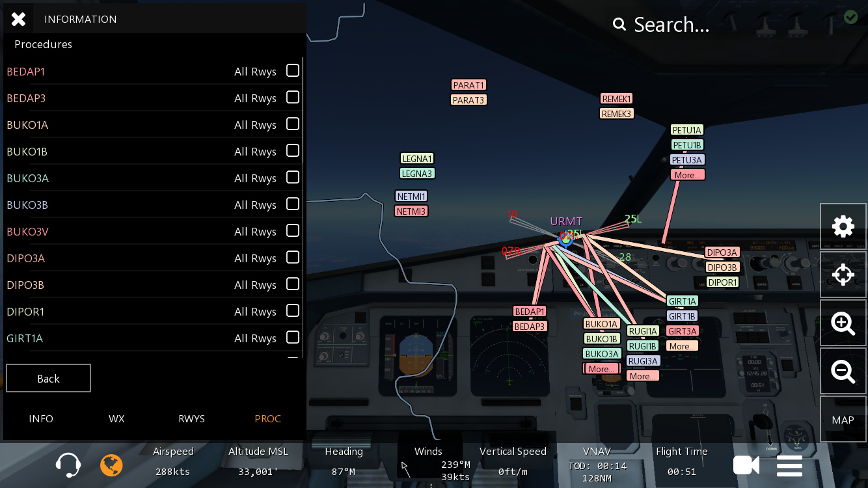Switch to the WX tab

click(116, 419)
